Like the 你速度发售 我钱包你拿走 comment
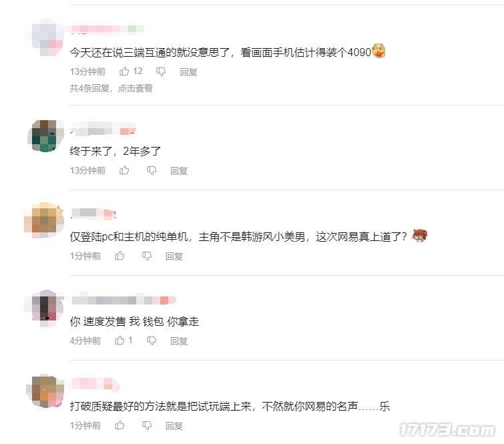The height and width of the screenshot is (444, 504). (x=119, y=340)
